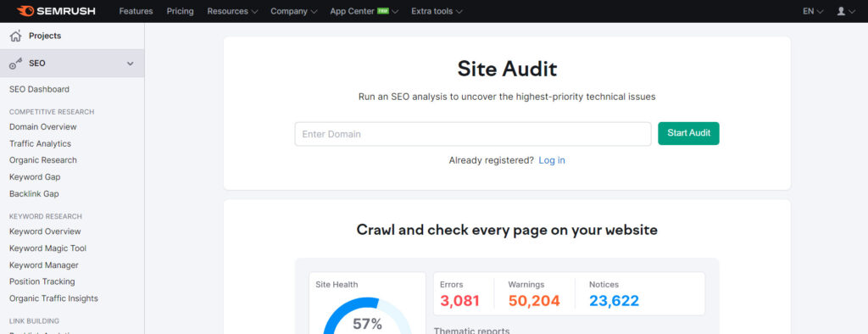
Task: Click the Warnings count 50,204
Action: (534, 301)
